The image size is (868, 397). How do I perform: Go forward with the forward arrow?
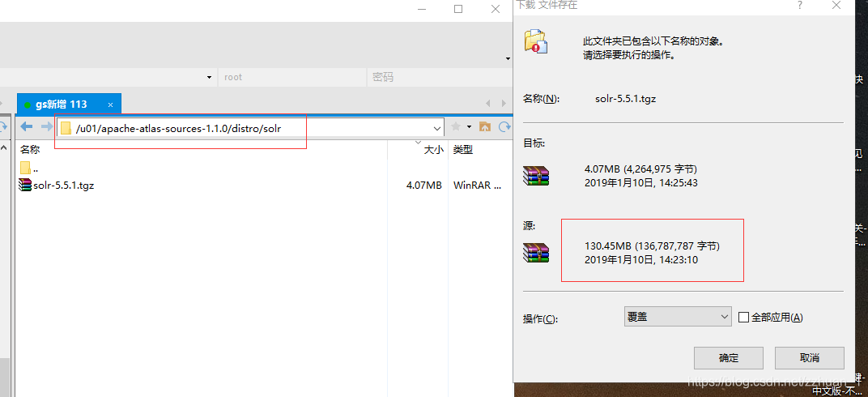pos(47,126)
